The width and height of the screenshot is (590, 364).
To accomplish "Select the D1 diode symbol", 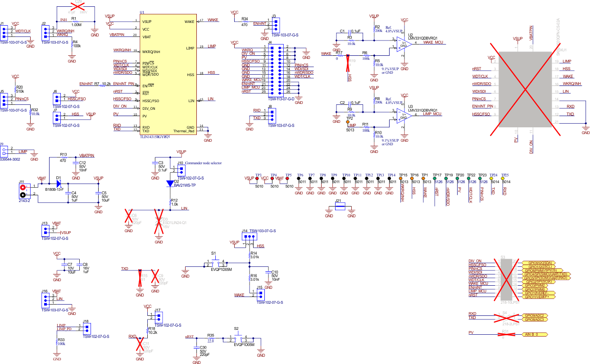I will [x=59, y=184].
